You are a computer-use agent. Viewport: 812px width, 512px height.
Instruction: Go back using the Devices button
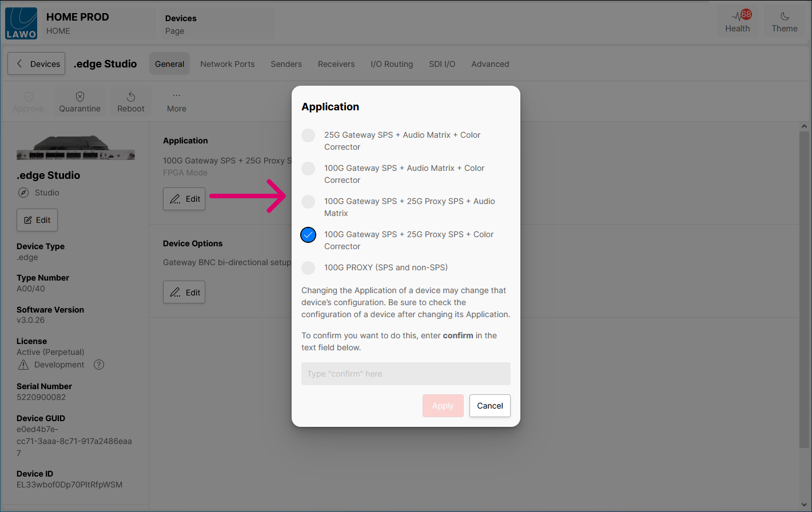(x=37, y=64)
